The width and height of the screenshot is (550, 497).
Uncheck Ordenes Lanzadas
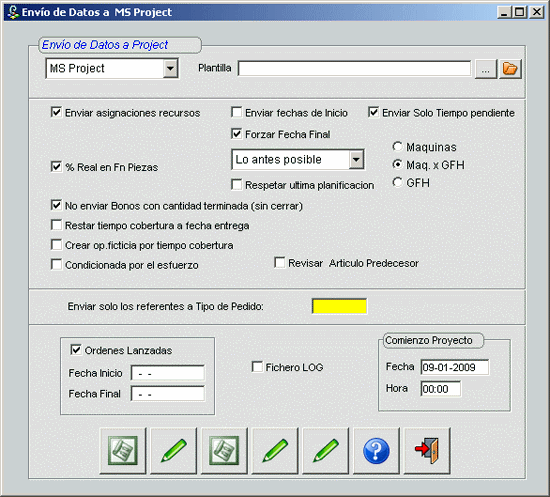76,350
